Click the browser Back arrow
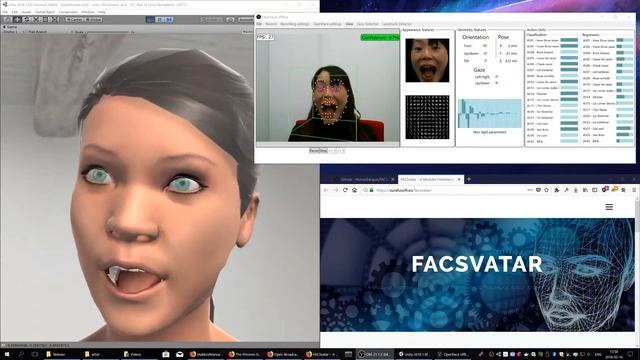The image size is (640, 360). point(326,190)
